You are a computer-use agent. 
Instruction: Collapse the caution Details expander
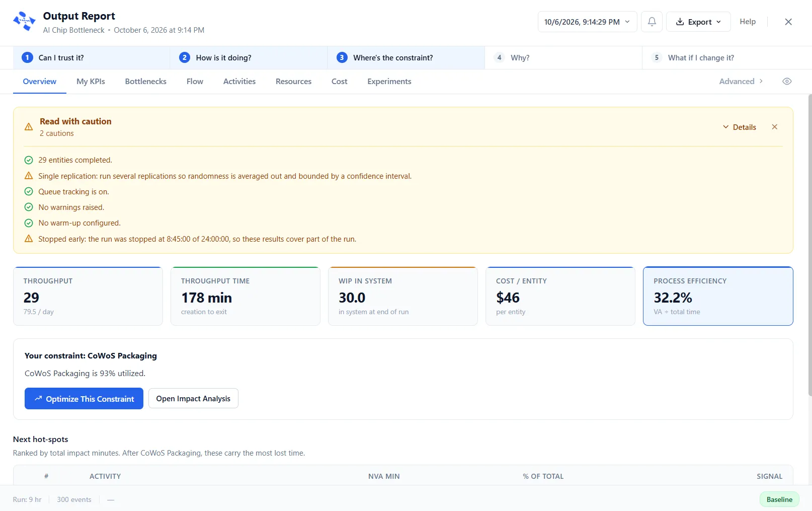tap(739, 127)
